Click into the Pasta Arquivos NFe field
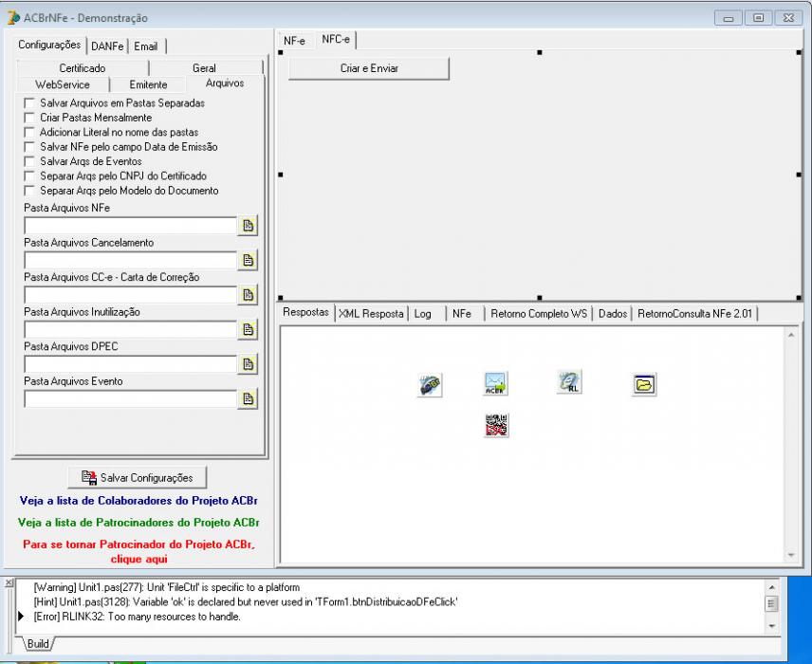 131,226
